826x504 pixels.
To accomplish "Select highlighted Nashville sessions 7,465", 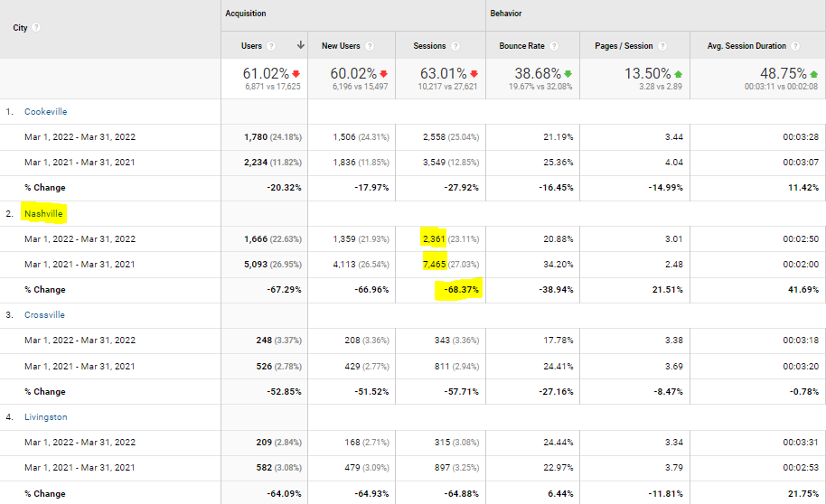I will 434,265.
